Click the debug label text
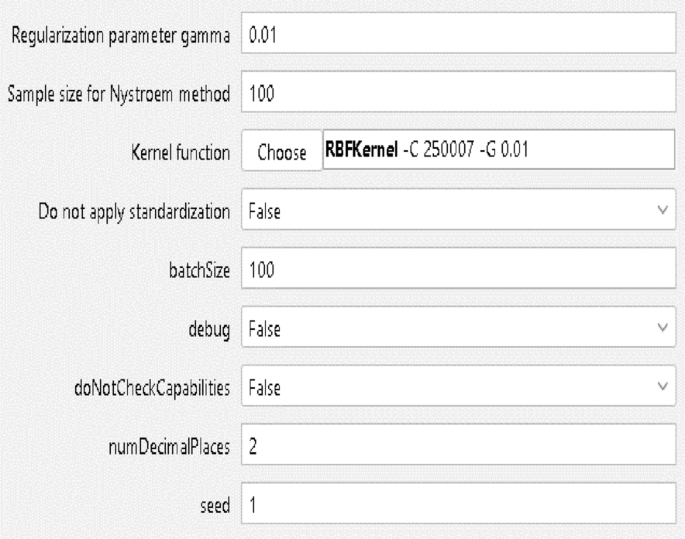This screenshot has height=539, width=685. click(215, 328)
